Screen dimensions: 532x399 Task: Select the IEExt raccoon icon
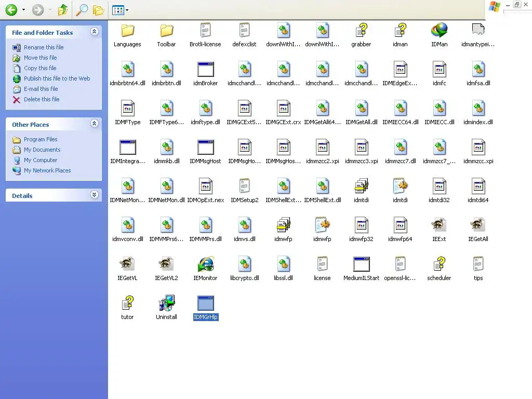pyautogui.click(x=440, y=230)
